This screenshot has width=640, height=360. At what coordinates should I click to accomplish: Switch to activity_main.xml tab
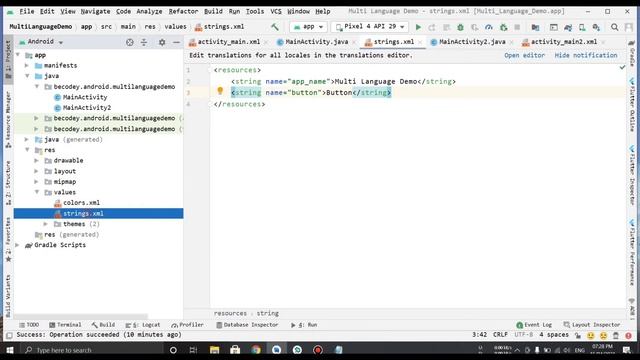pos(229,42)
